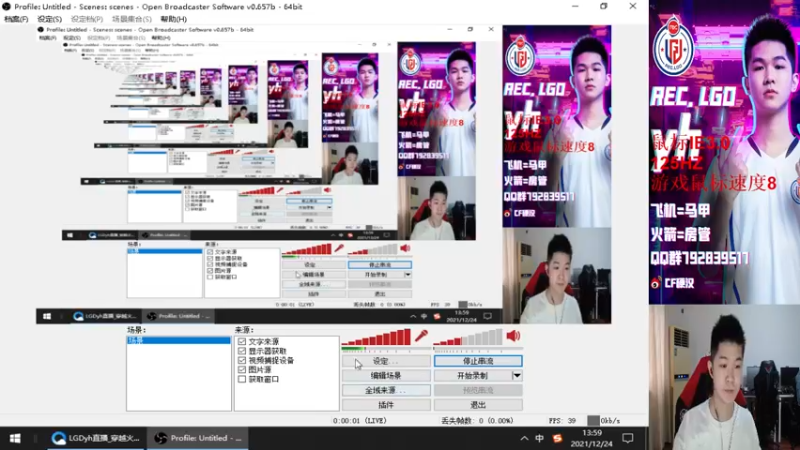Click the 设定... button
This screenshot has width=800, height=450.
(x=386, y=361)
